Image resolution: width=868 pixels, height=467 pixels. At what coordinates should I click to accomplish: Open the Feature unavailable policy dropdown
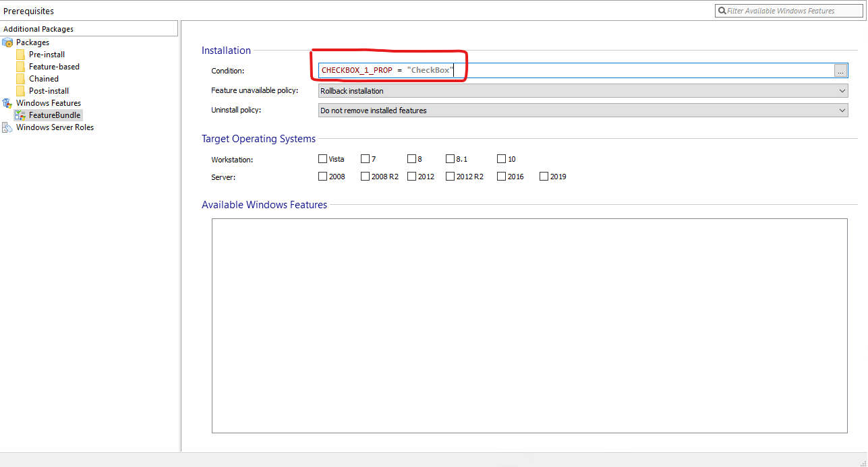click(583, 91)
